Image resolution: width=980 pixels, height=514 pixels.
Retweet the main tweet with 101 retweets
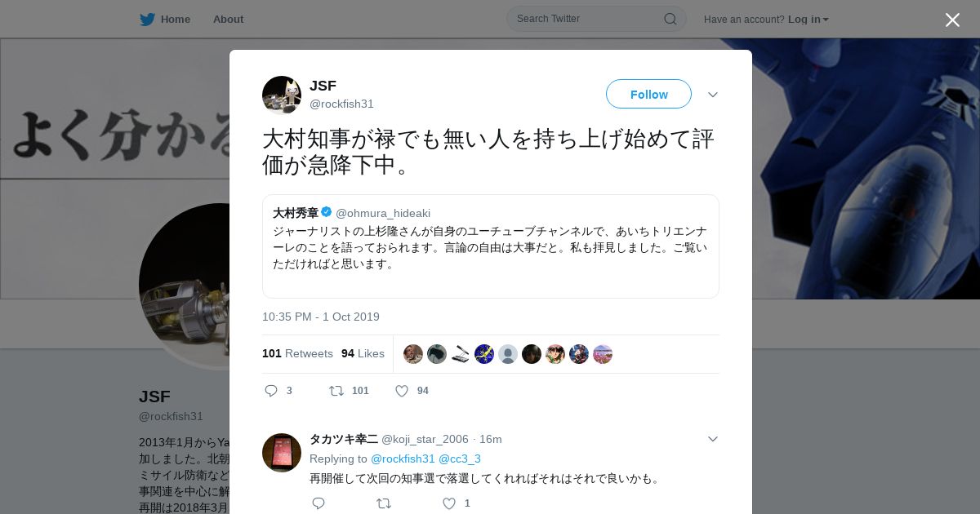tap(336, 391)
